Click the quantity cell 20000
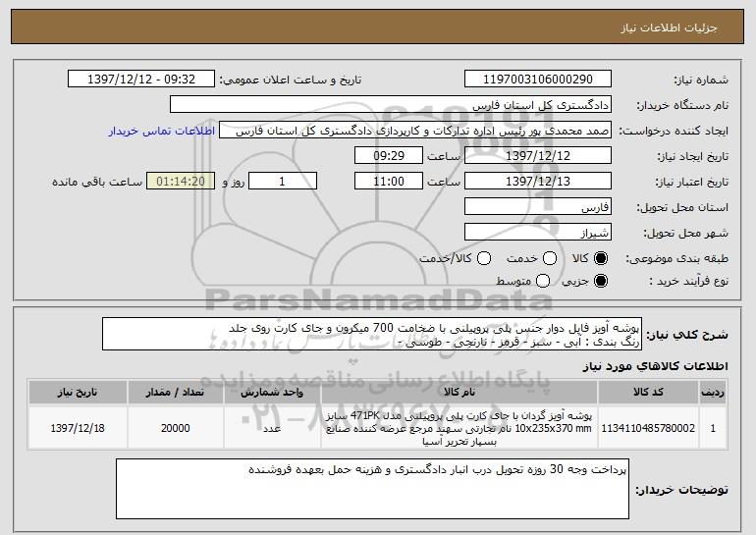Viewport: 756px width, 535px height. click(176, 428)
